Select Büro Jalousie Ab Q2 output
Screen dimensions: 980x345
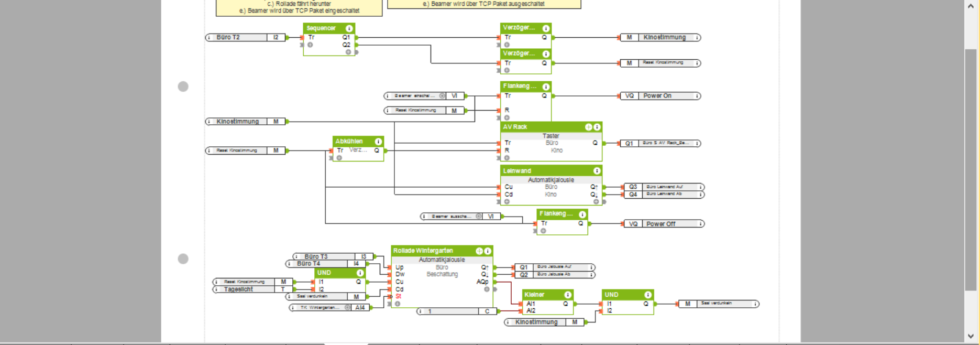coord(555,275)
